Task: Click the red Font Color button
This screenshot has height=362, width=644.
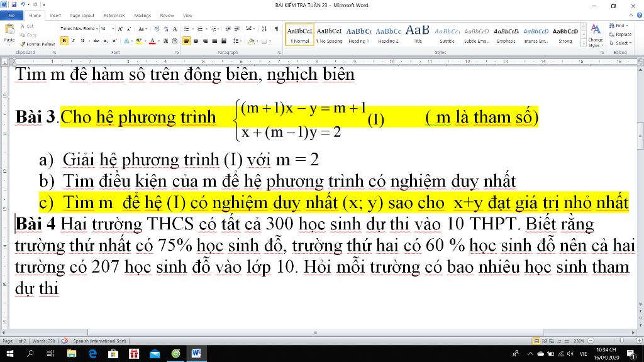Action: pyautogui.click(x=152, y=41)
